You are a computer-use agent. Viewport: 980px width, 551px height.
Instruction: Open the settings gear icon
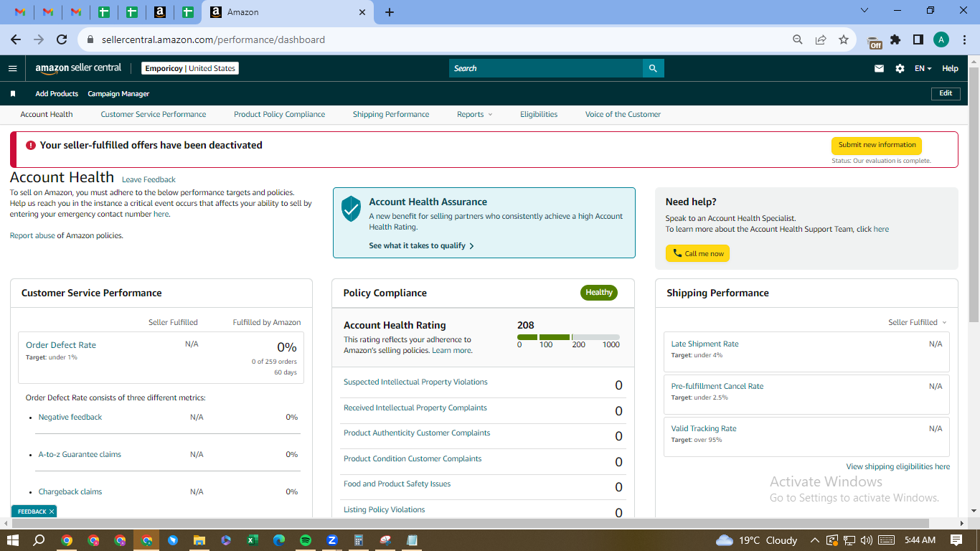tap(900, 69)
